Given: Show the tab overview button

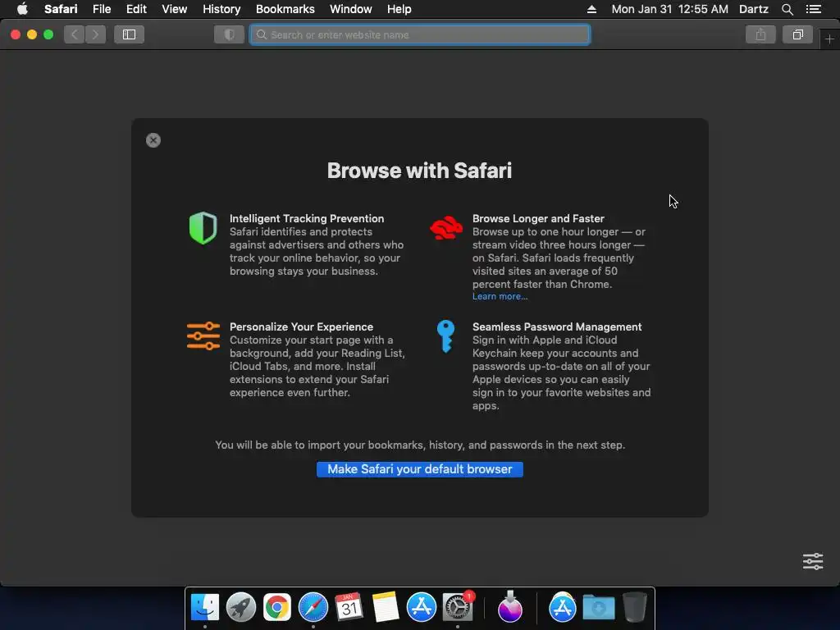Looking at the screenshot, I should click(797, 34).
